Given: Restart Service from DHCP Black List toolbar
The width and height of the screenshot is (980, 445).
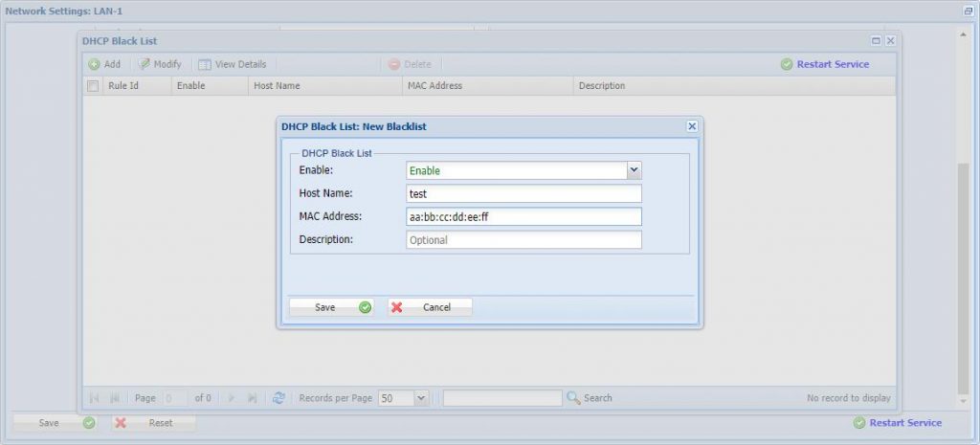Looking at the screenshot, I should click(x=825, y=64).
